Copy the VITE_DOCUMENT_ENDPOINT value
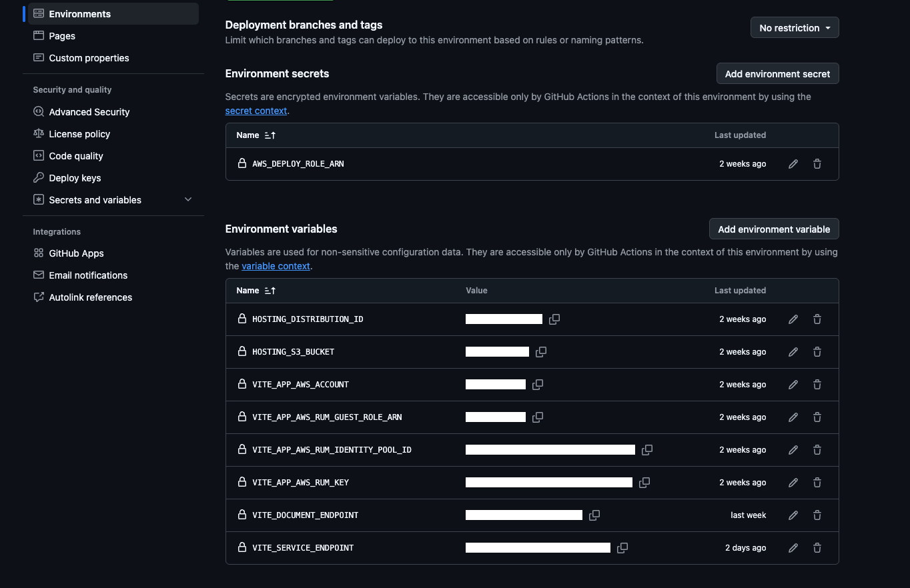910x588 pixels. point(594,515)
